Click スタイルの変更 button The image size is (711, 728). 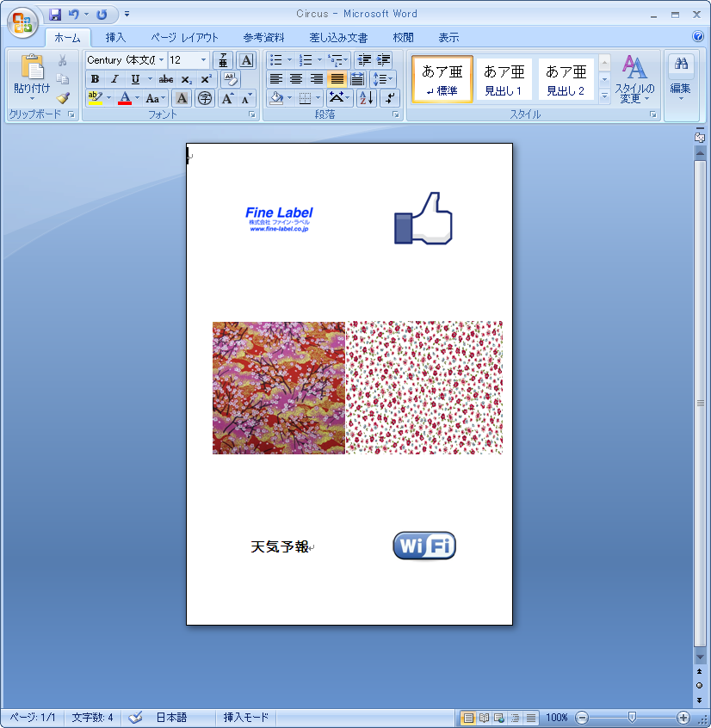[634, 79]
